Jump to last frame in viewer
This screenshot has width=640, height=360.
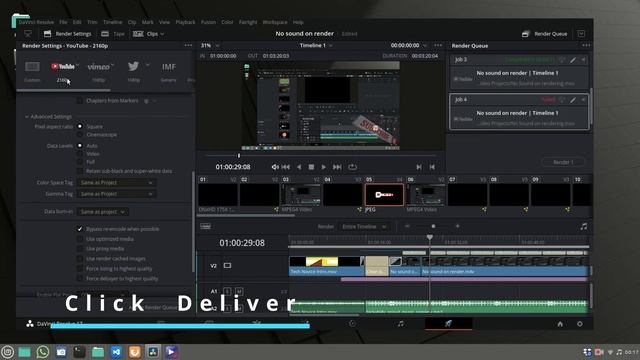(x=337, y=167)
